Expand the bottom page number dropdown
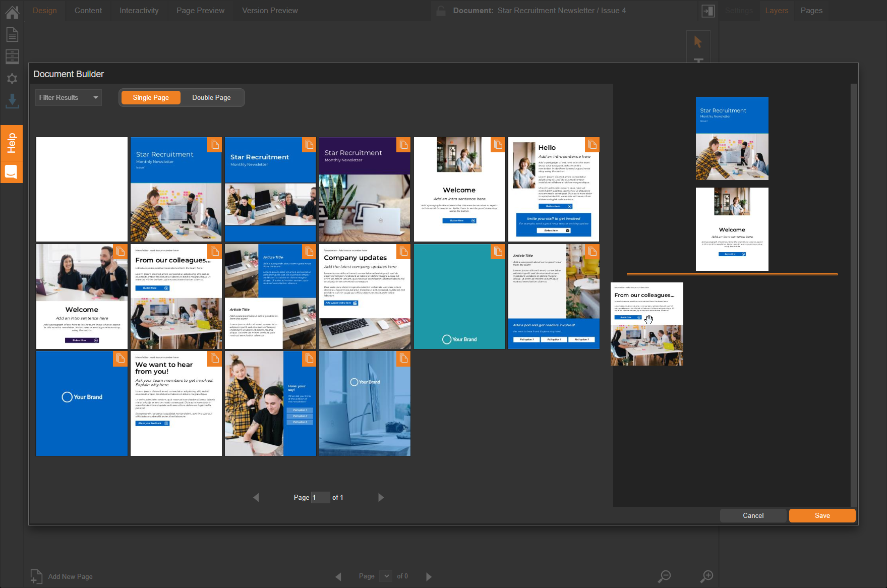Screen dimensions: 887x588 coord(386,576)
